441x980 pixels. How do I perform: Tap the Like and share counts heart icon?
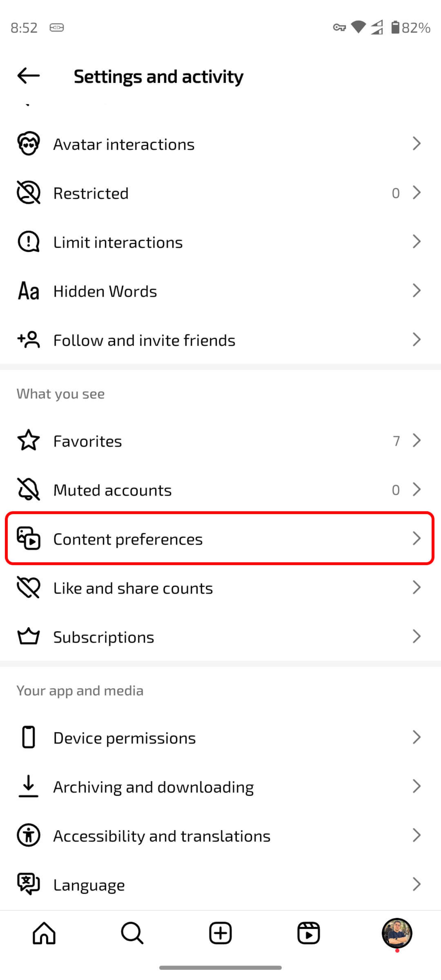coord(28,588)
